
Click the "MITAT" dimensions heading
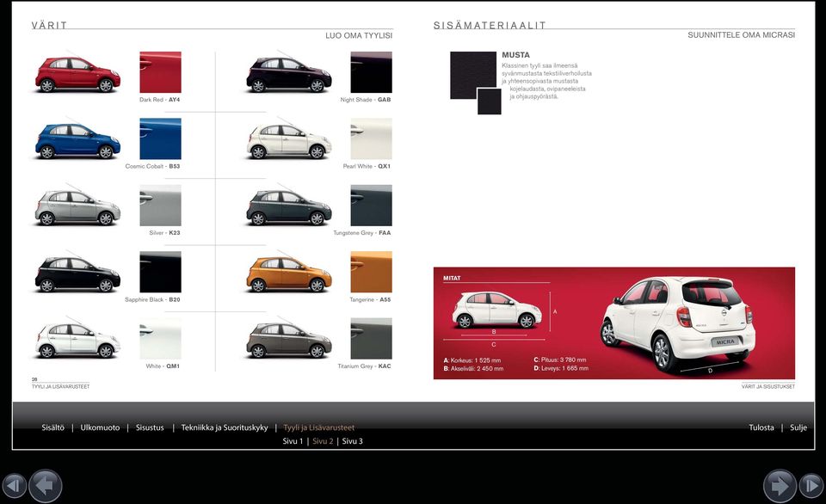[x=452, y=278]
